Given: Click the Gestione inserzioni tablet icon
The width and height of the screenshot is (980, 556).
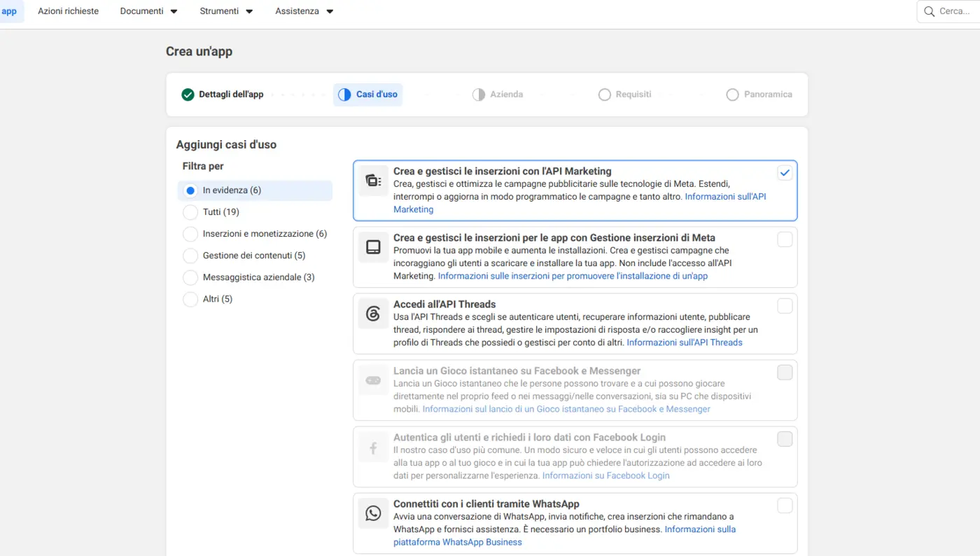Looking at the screenshot, I should click(373, 247).
